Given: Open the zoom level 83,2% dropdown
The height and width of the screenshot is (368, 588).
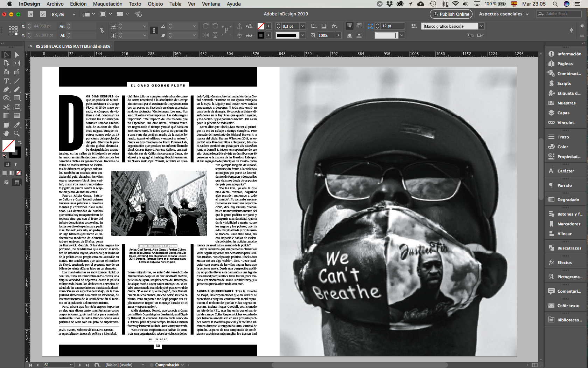Looking at the screenshot, I should coord(74,14).
